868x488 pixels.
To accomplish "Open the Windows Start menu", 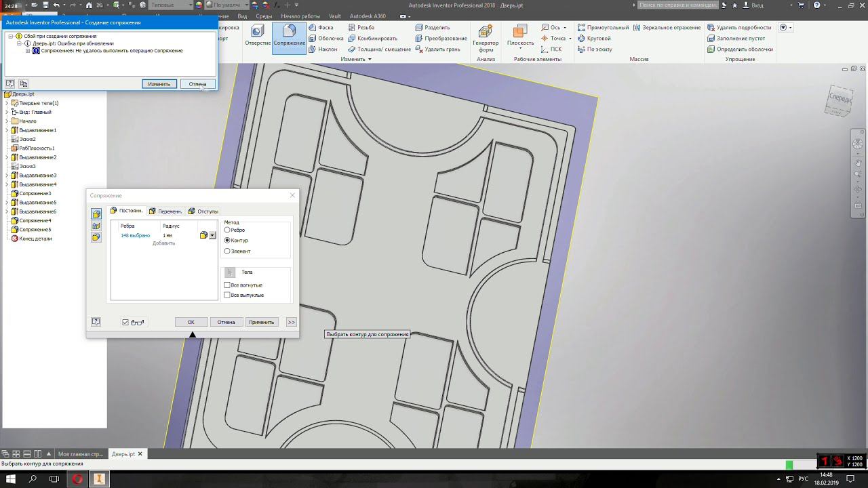I will click(12, 479).
